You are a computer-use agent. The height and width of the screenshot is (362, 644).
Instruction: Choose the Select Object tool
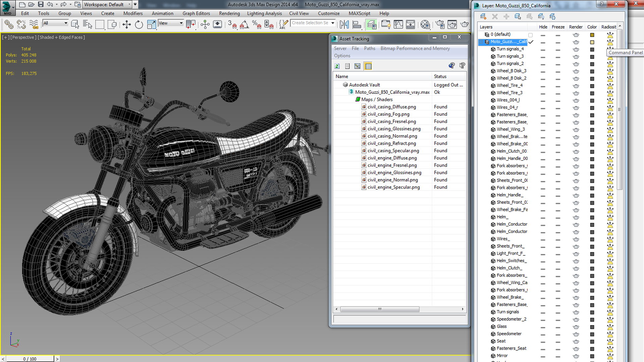pos(75,24)
